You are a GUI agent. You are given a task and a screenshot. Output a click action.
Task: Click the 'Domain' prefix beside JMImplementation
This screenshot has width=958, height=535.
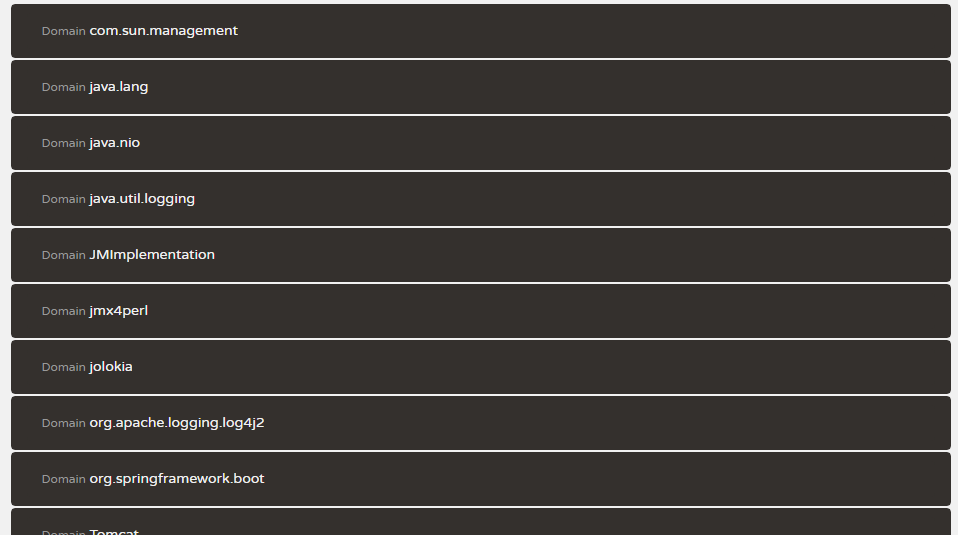click(x=63, y=256)
